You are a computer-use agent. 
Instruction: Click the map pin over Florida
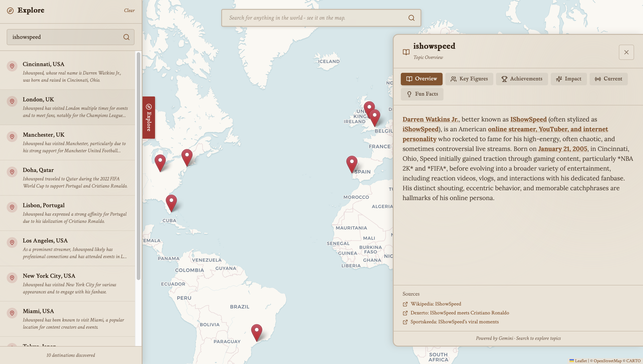pos(171,202)
